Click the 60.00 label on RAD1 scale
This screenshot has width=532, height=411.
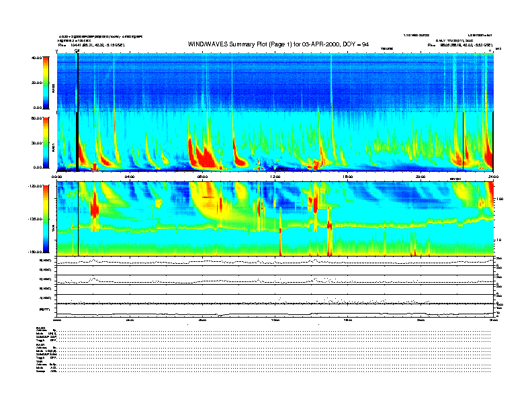[36, 118]
